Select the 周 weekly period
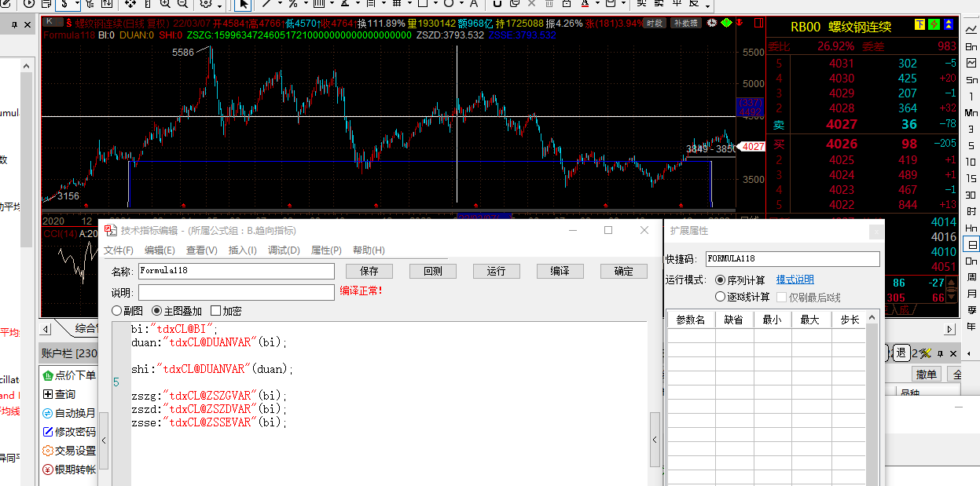 pos(972,277)
